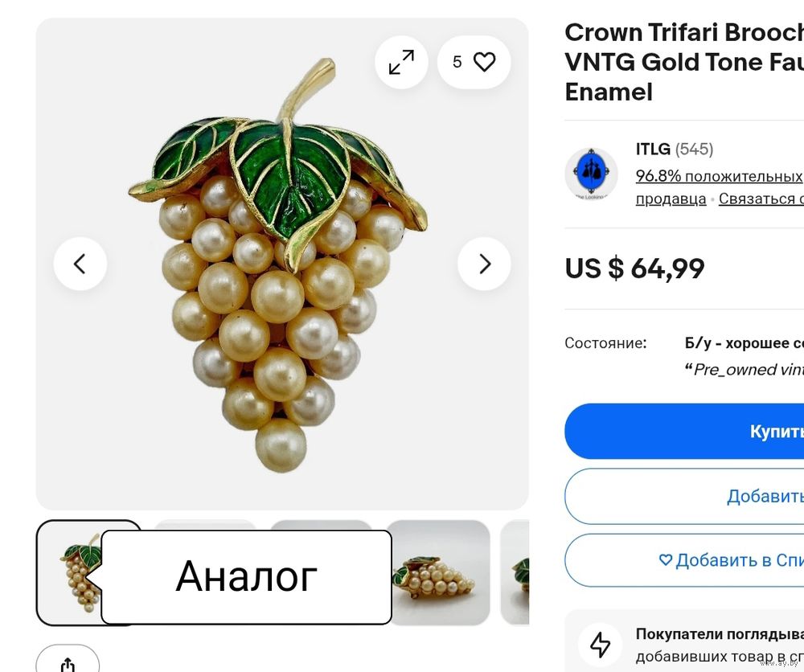Click the Аналог label overlay
This screenshot has width=804, height=672.
(x=246, y=576)
